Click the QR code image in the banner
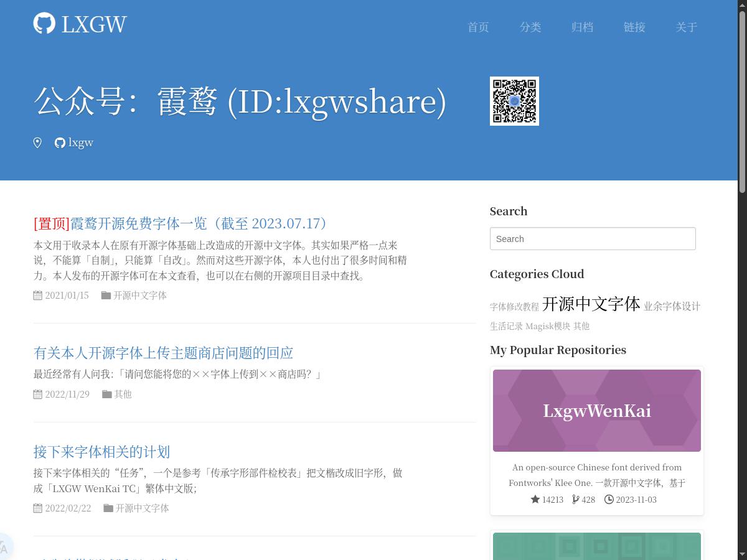Viewport: 747px width, 560px height. [x=514, y=101]
